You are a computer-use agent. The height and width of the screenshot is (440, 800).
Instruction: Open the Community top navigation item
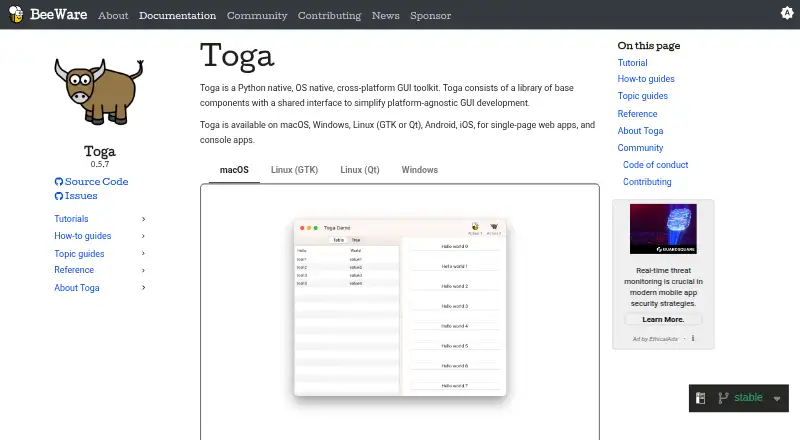coord(257,15)
